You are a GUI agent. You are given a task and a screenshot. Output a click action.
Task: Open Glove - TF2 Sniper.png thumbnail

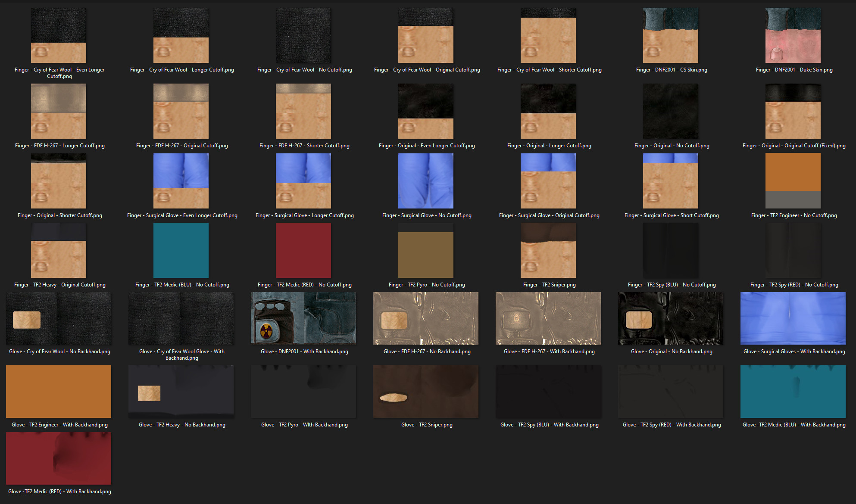click(x=426, y=392)
